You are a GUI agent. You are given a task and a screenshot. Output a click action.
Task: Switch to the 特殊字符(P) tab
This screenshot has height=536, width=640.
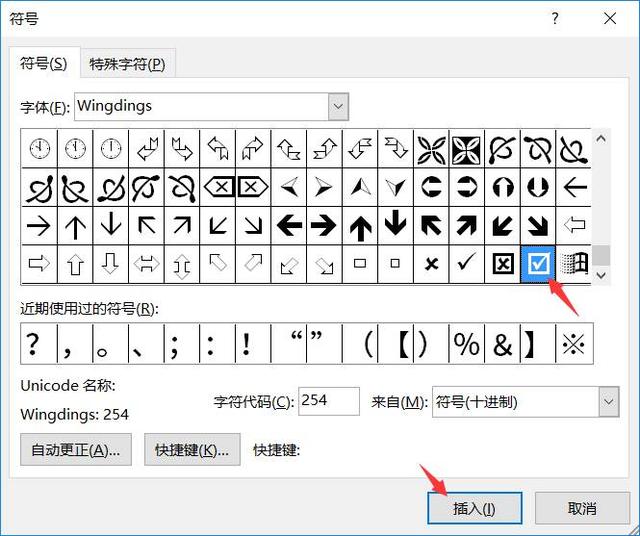[127, 64]
